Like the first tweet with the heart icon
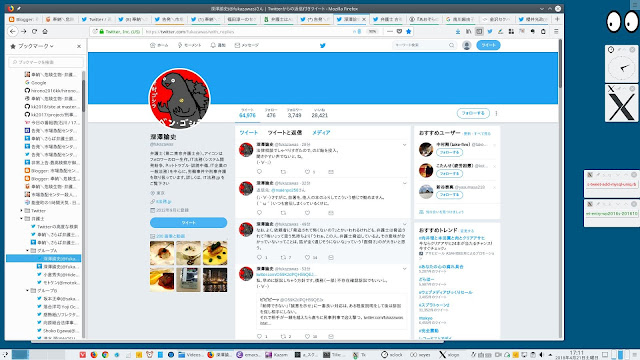Image resolution: width=640 pixels, height=360 pixels. [307, 172]
